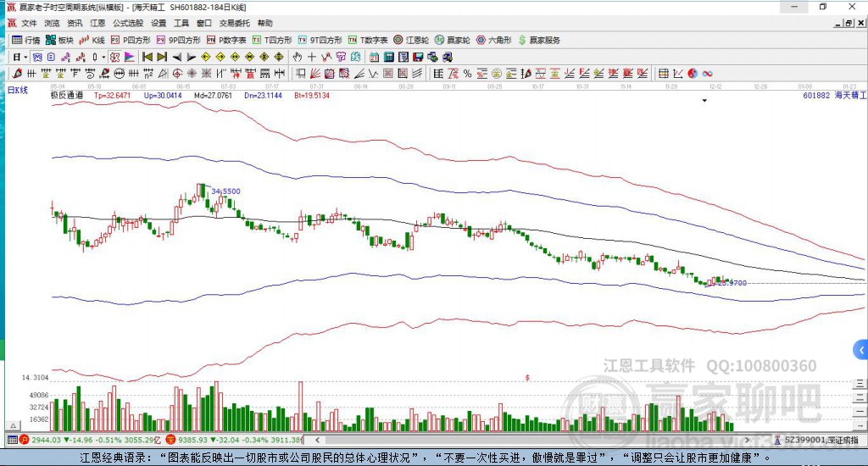Select the red fan lines tool
Image resolution: width=868 pixels, height=466 pixels.
[315, 74]
